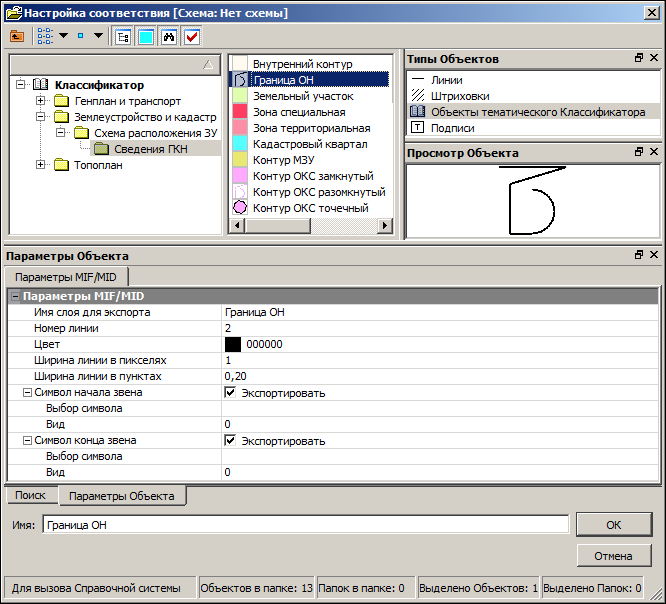Undock the Типы Объектов panel
This screenshot has height=604, width=666.
click(x=639, y=58)
